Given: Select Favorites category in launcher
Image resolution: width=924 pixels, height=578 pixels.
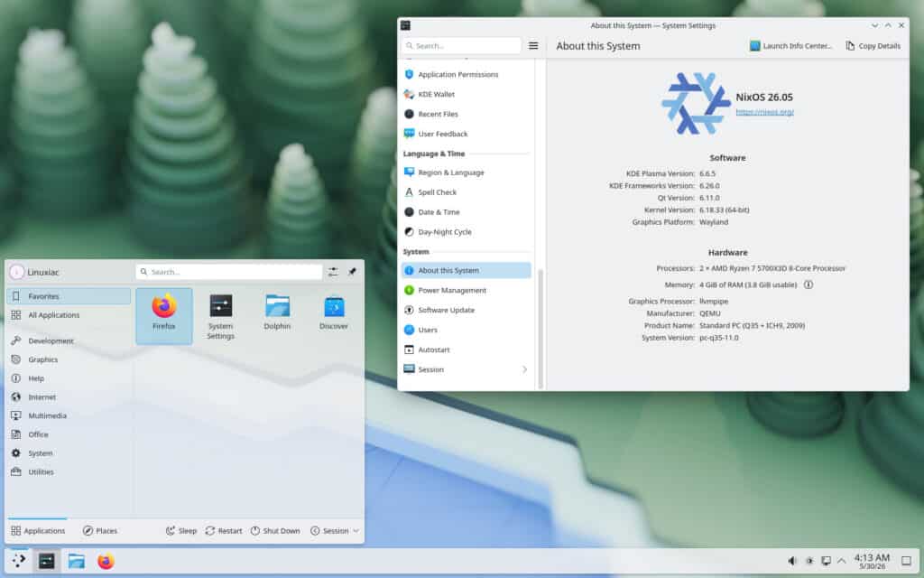Looking at the screenshot, I should pyautogui.click(x=69, y=296).
